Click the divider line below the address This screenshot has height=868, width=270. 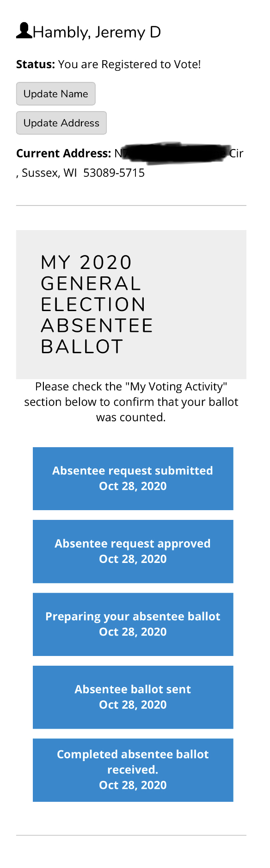pos(131,206)
